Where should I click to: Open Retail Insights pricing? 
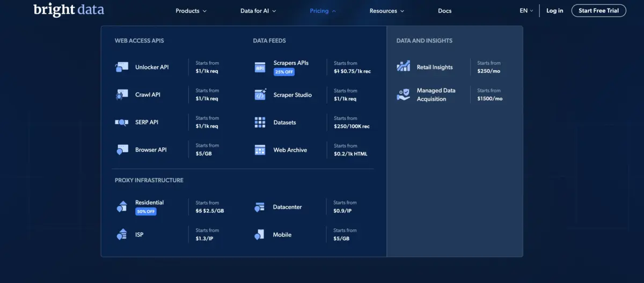coord(435,67)
